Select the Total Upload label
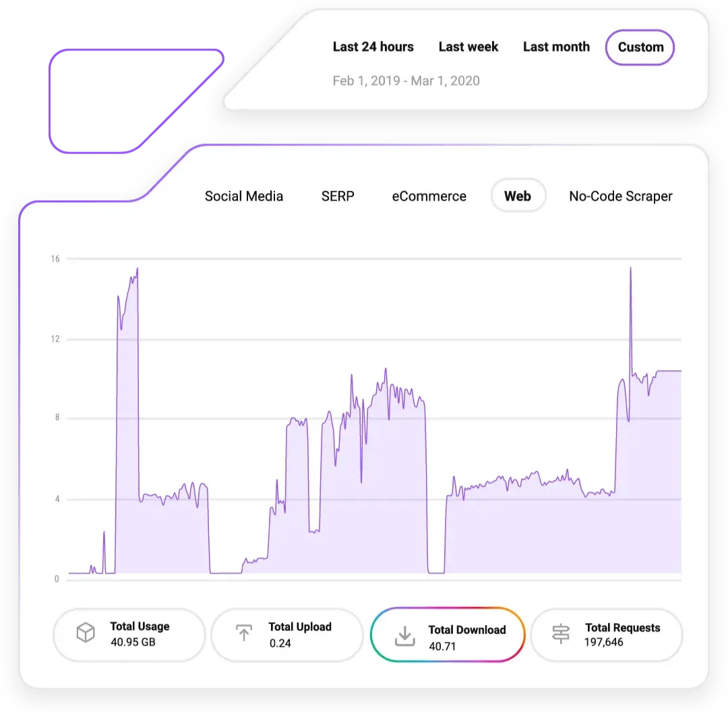728x712 pixels. click(x=300, y=627)
